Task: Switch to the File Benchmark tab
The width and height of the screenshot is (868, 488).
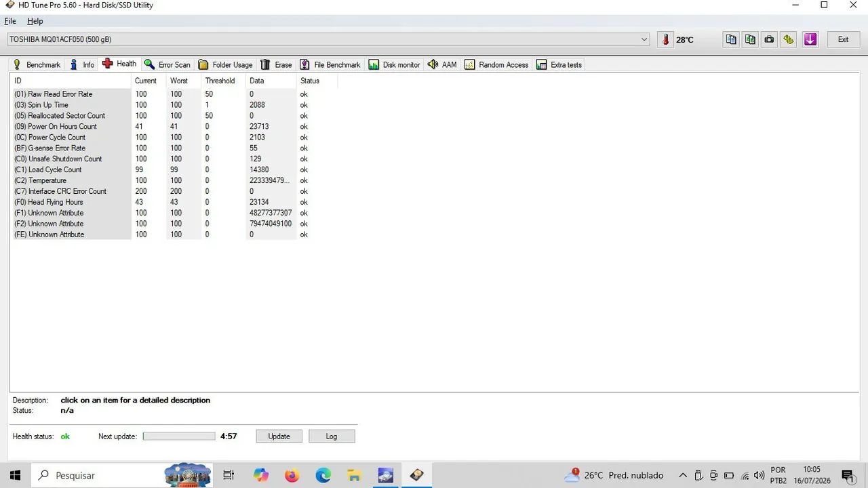Action: (x=330, y=65)
